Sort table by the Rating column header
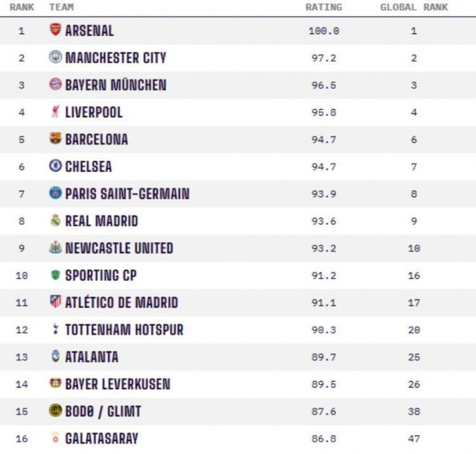 tap(324, 8)
